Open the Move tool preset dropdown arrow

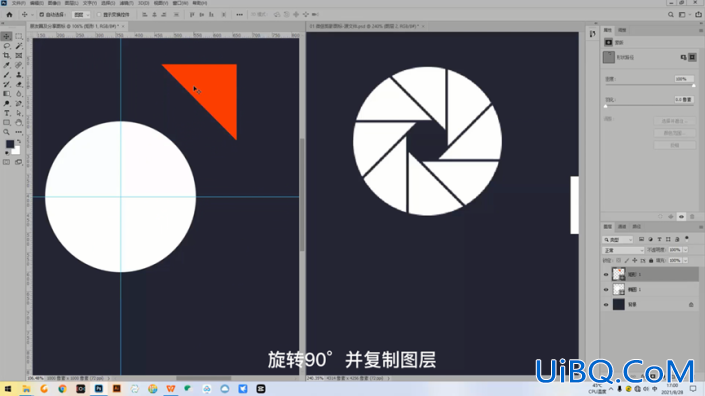coord(32,15)
